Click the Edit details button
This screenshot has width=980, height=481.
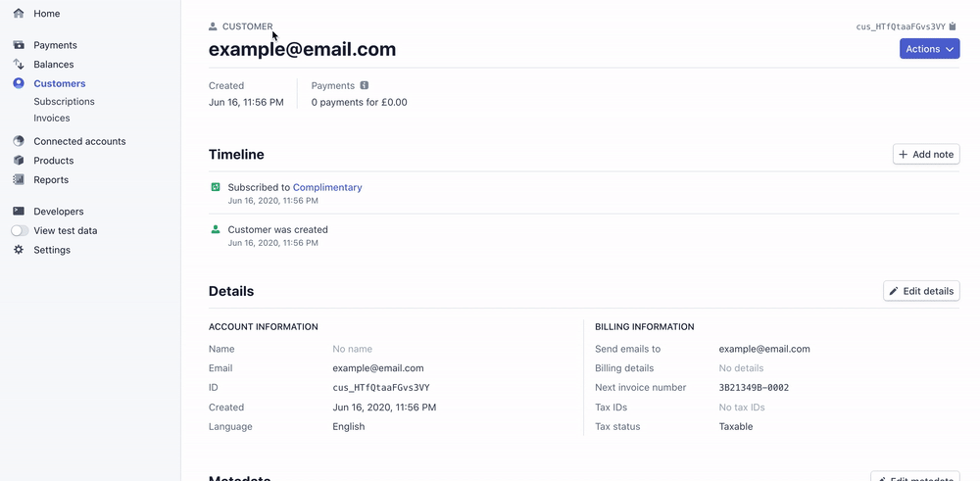pyautogui.click(x=921, y=291)
